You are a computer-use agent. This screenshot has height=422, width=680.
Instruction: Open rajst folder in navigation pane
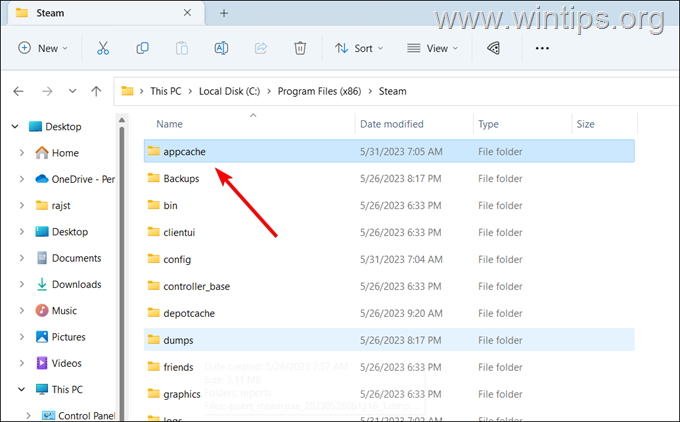[53, 206]
